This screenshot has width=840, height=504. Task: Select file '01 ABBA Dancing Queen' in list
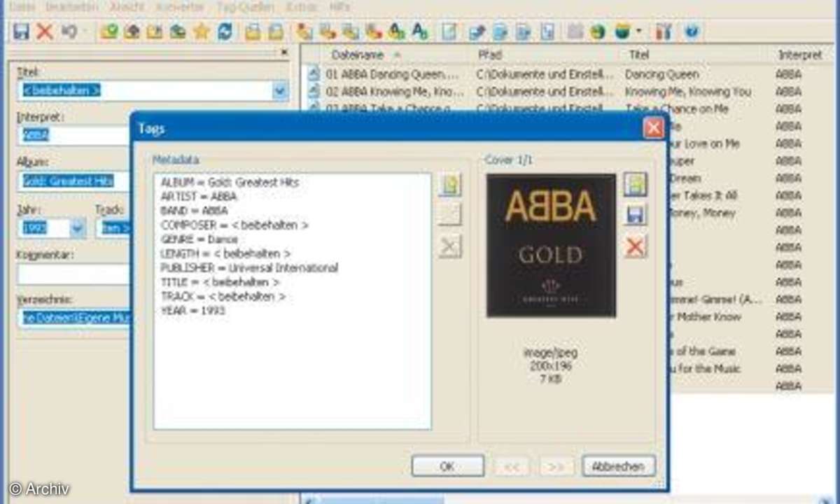(x=394, y=73)
